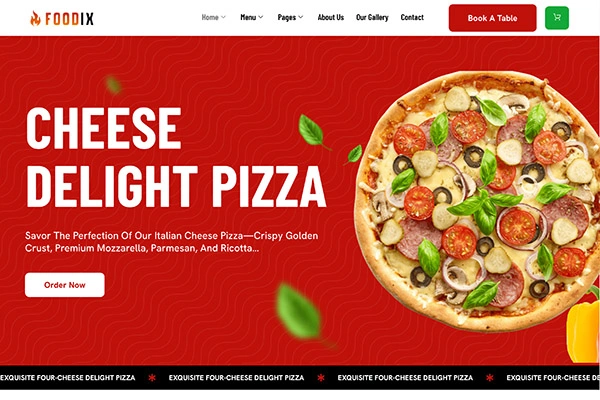The height and width of the screenshot is (400, 600).
Task: Go to Our Gallery
Action: click(372, 17)
